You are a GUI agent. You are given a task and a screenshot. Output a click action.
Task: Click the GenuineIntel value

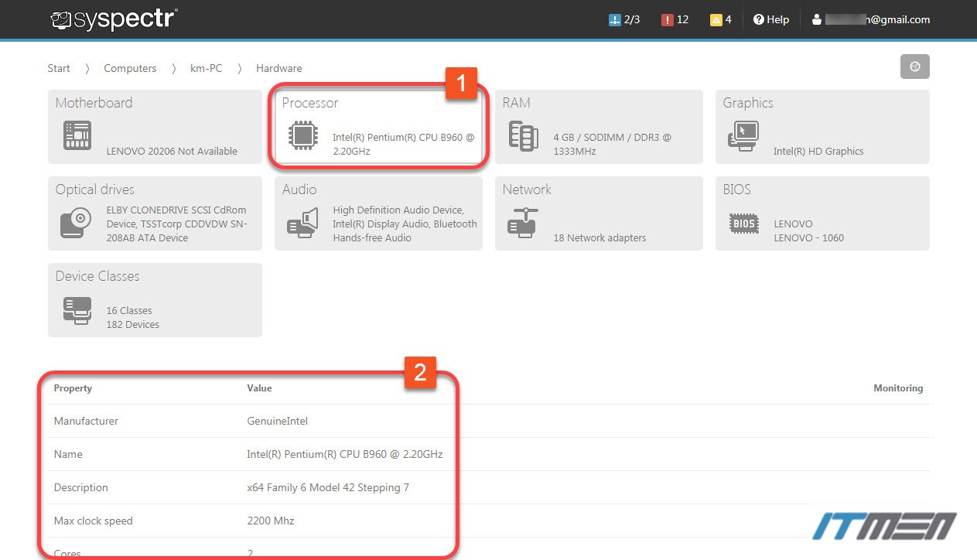pyautogui.click(x=278, y=422)
